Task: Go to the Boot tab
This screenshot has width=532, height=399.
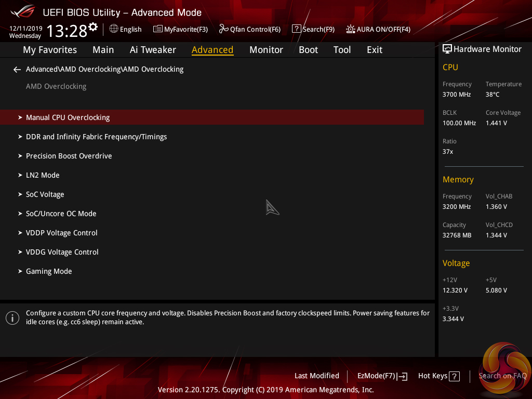Action: (x=308, y=50)
